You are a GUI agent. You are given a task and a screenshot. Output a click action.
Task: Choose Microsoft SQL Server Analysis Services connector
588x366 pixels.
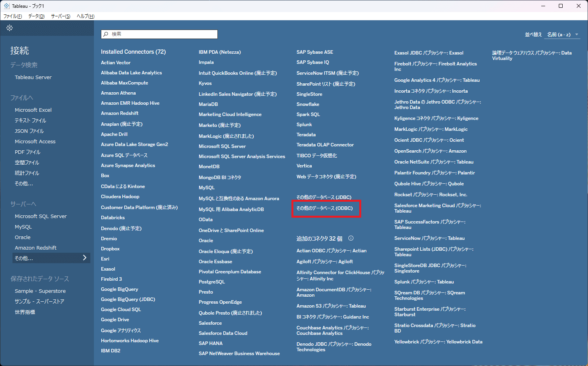pos(242,157)
